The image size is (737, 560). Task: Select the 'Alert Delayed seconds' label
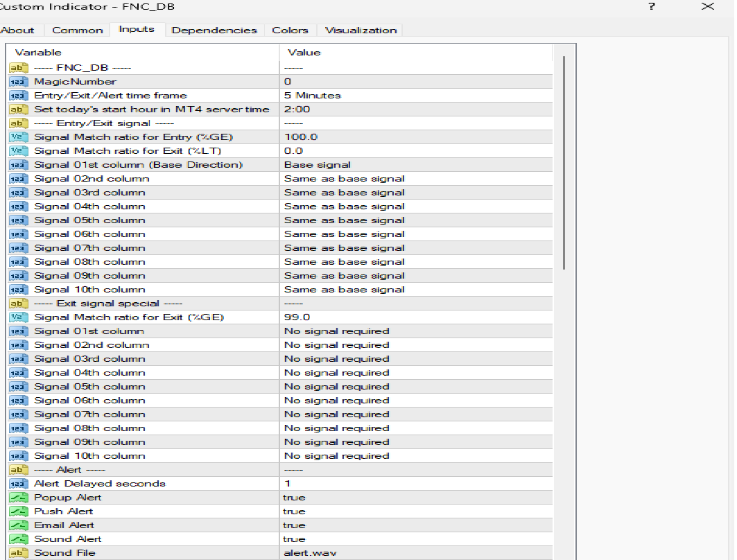pos(100,484)
